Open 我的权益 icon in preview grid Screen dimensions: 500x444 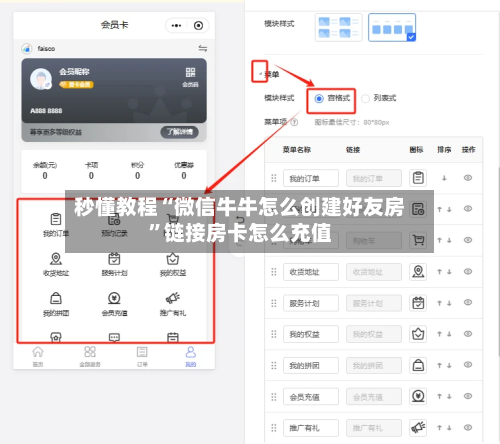(x=173, y=259)
